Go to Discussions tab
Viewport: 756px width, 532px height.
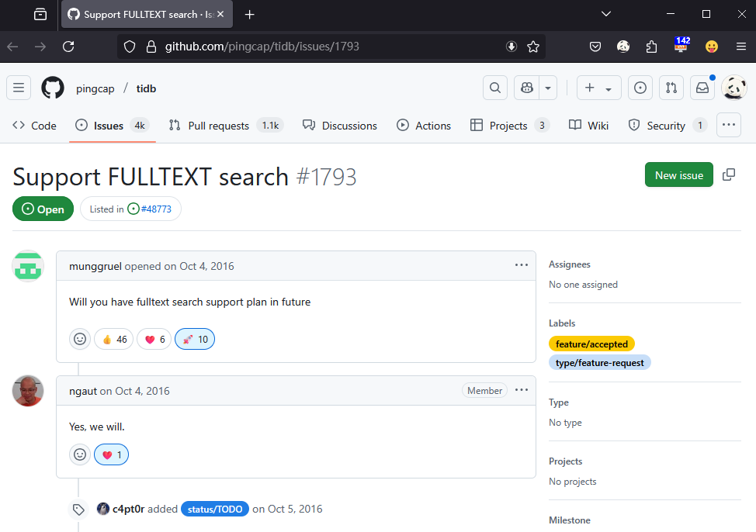[340, 126]
